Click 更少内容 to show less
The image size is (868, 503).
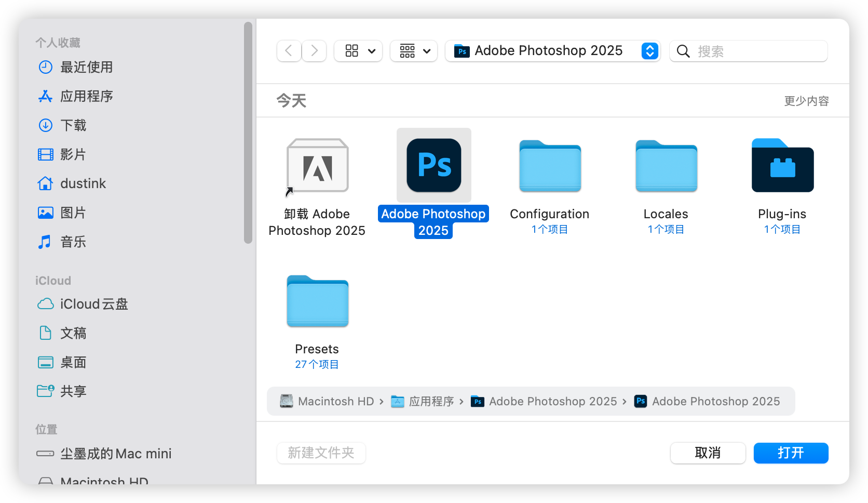click(x=806, y=101)
